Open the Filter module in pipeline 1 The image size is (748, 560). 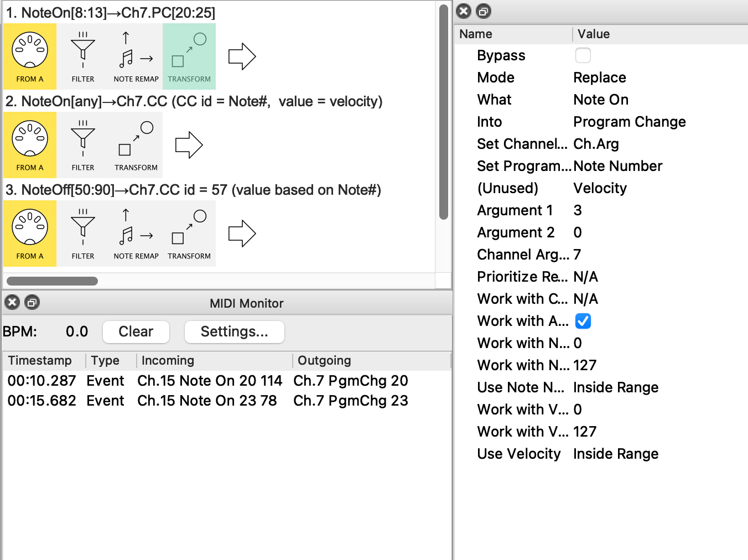click(x=83, y=56)
